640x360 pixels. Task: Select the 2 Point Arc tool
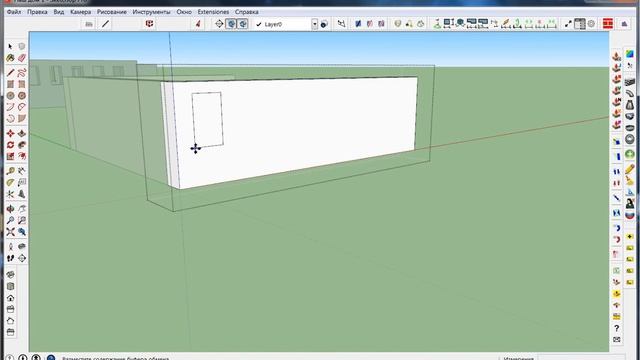click(22, 107)
